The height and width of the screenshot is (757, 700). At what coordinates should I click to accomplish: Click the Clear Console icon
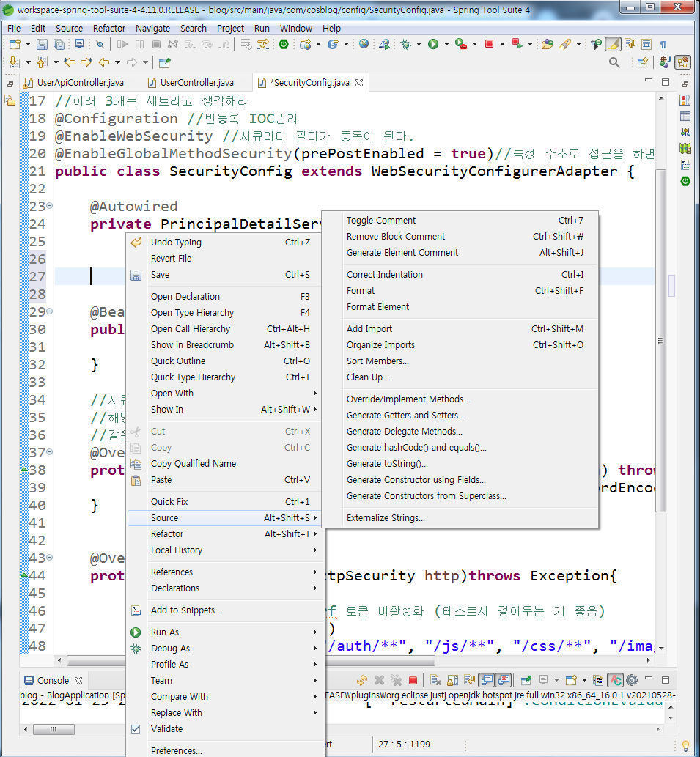click(435, 680)
